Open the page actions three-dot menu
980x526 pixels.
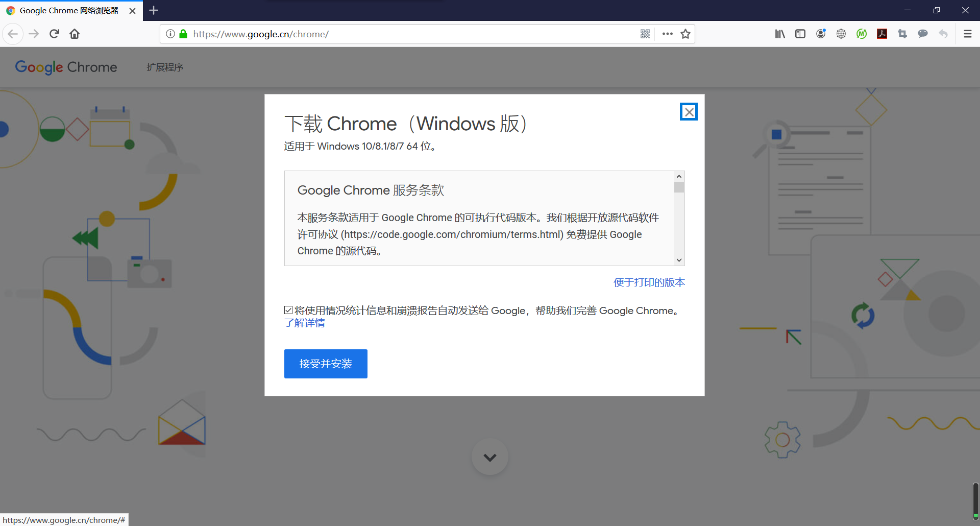(667, 34)
